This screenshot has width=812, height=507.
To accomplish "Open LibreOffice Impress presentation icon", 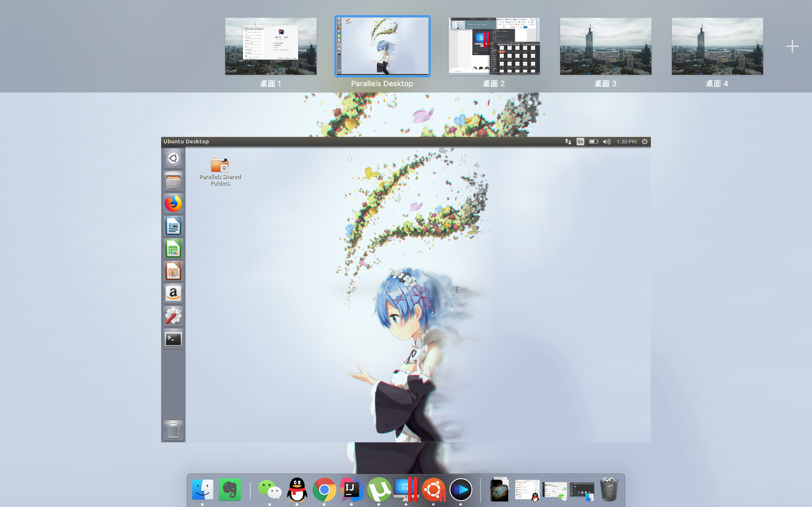I will [173, 271].
